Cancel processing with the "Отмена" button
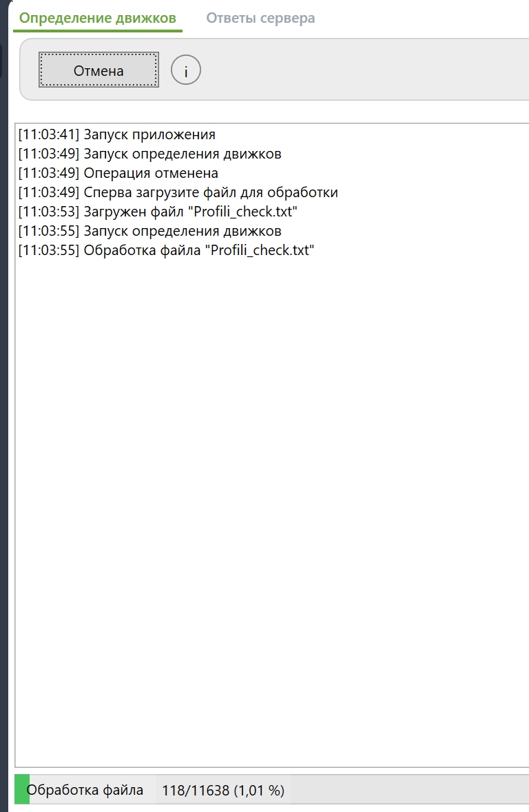Image resolution: width=529 pixels, height=812 pixels. point(98,70)
